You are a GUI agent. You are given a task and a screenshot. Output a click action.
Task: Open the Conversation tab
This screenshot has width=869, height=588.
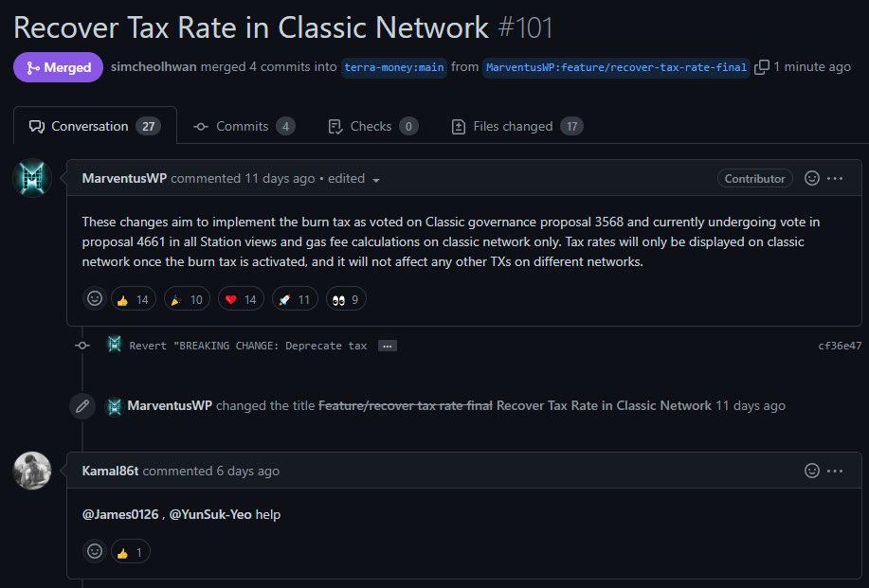click(95, 126)
